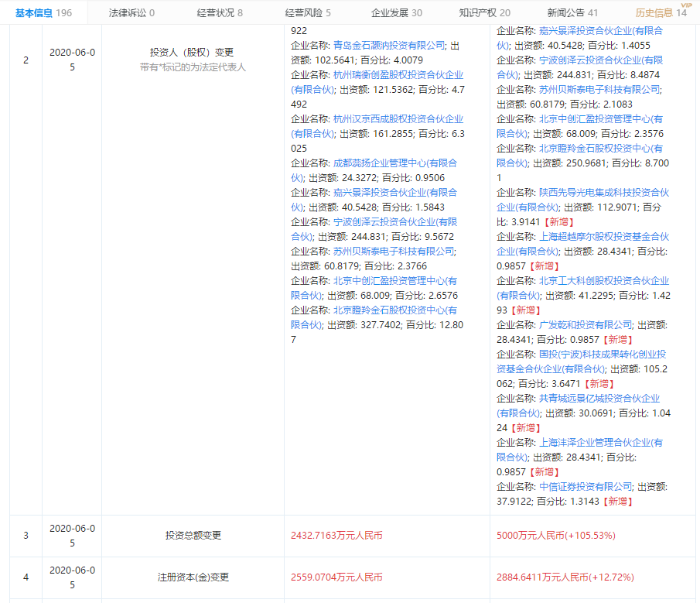Image resolution: width=700 pixels, height=603 pixels.
Task: Click 【新增】 tag after 陕西先导光电 entry
Action: click(x=559, y=221)
